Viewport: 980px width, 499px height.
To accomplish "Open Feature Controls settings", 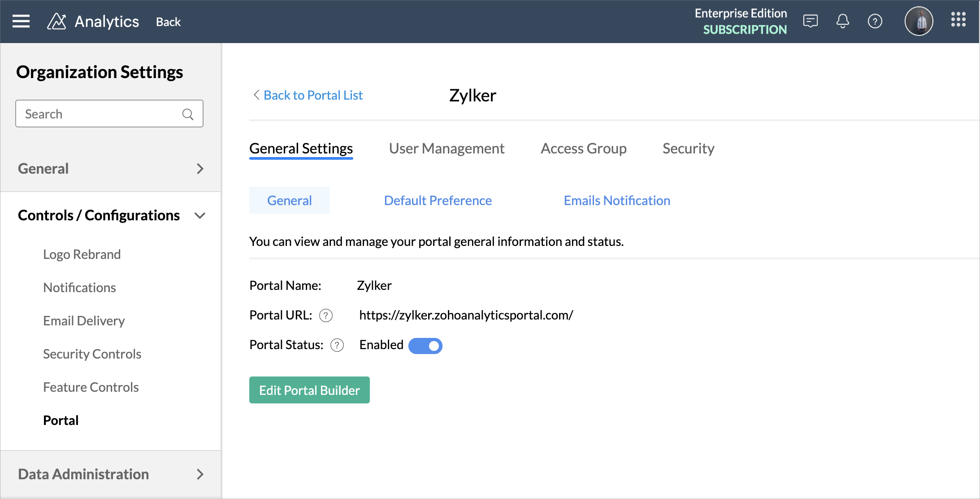I will pos(91,387).
